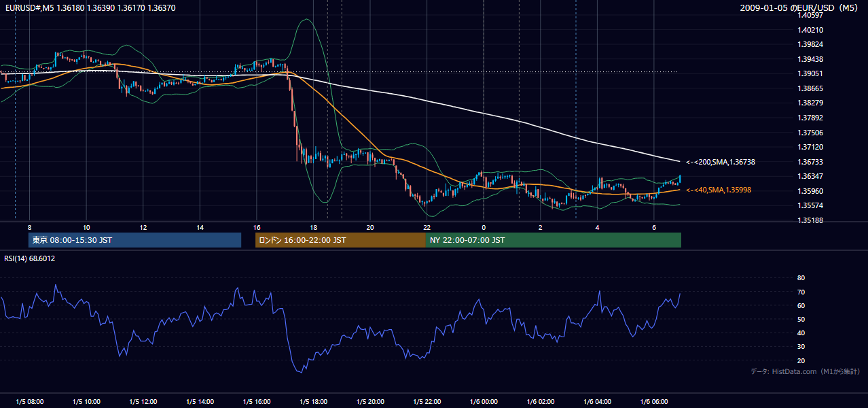This screenshot has width=868, height=408.
Task: Click hour tick 12 under the price chart
Action: tap(143, 227)
